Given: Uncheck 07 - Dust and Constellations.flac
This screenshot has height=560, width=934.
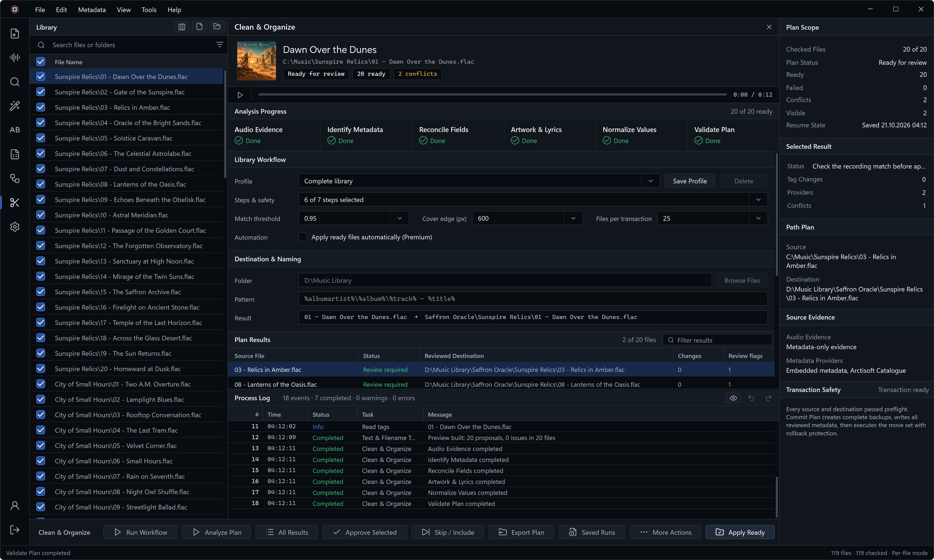Looking at the screenshot, I should point(41,169).
